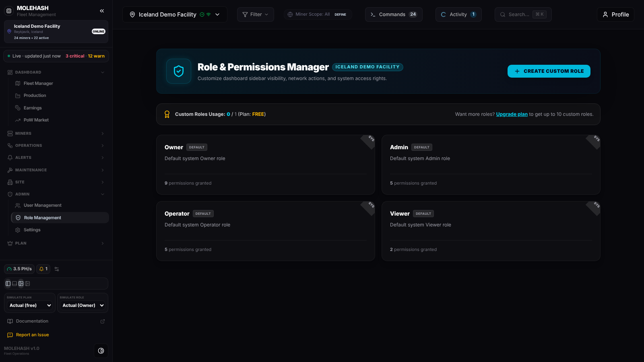Click the award badge icon by Custom Roles Usage

coord(167,114)
